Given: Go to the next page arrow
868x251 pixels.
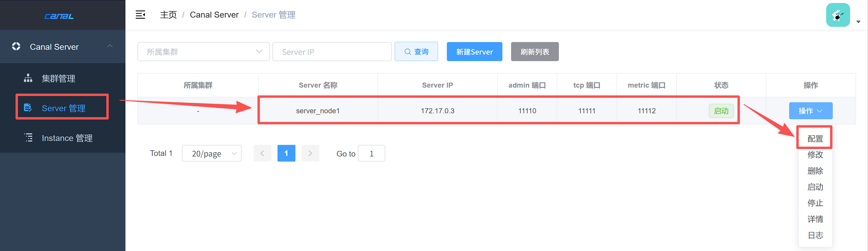Looking at the screenshot, I should 310,154.
